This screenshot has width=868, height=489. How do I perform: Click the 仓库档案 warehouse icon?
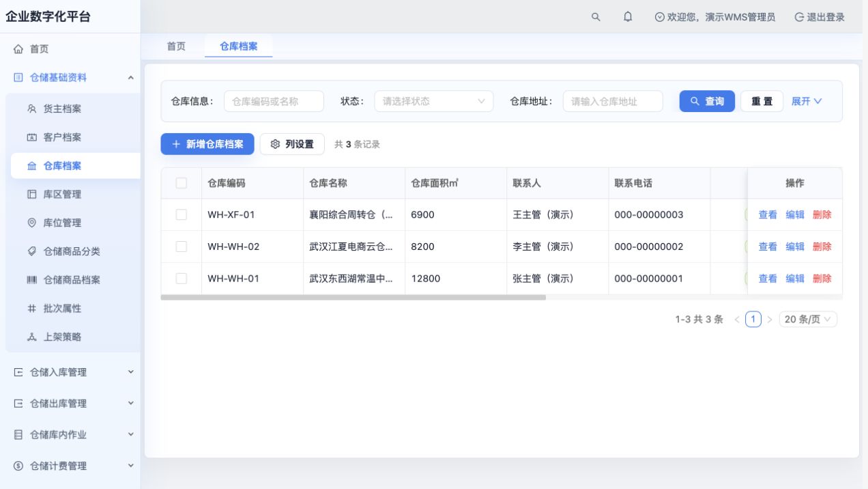click(x=31, y=166)
